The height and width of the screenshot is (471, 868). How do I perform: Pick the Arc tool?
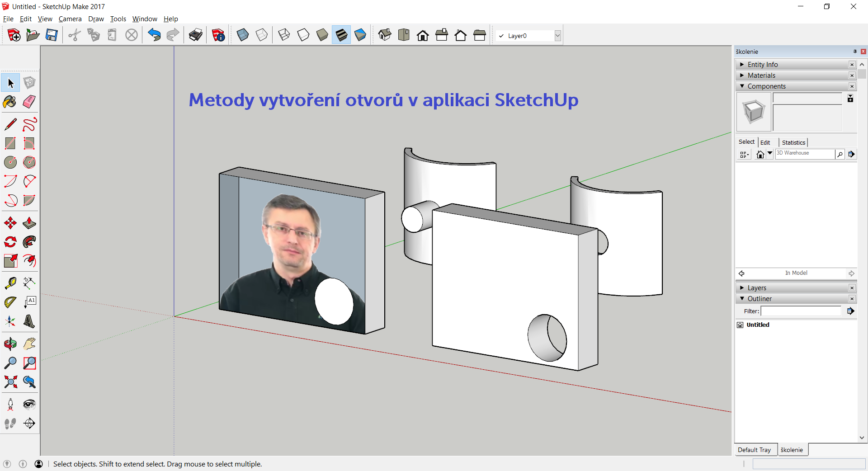(x=10, y=181)
